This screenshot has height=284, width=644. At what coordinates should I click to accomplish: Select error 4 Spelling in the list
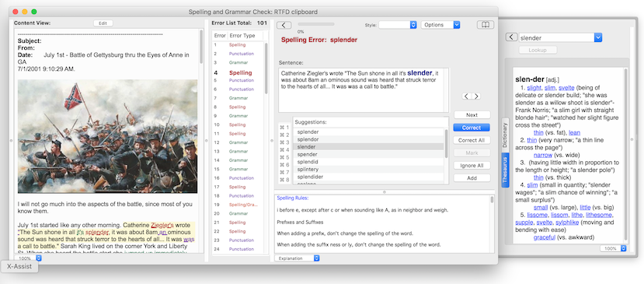(238, 72)
